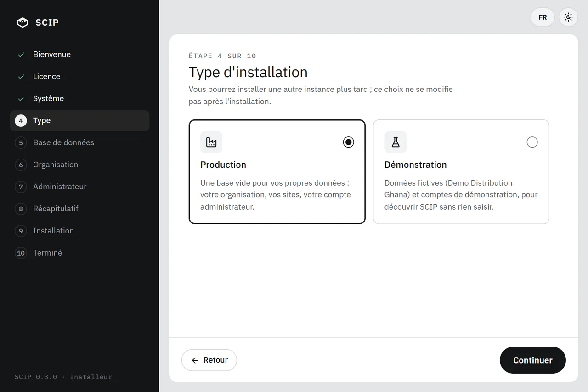Open the Administrateur step
This screenshot has width=588, height=392.
[x=79, y=187]
